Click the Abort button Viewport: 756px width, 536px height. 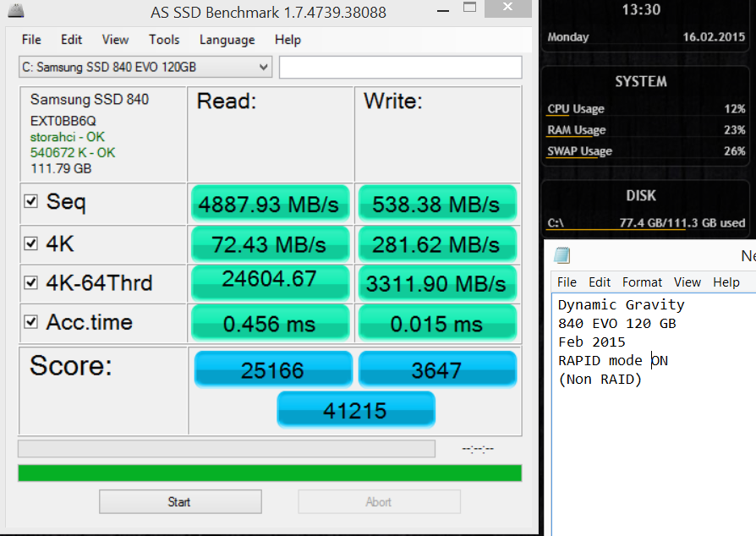tap(379, 502)
